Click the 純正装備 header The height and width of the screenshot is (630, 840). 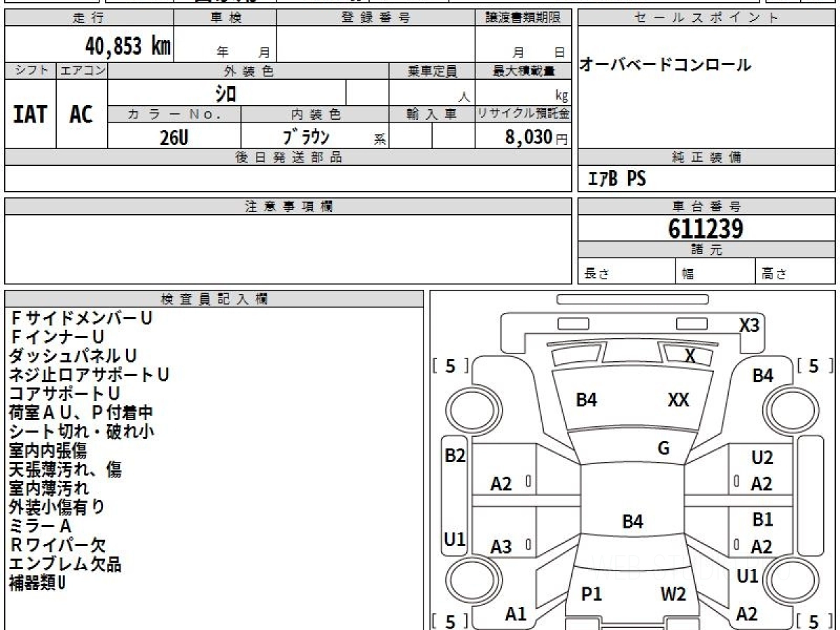pyautogui.click(x=706, y=157)
